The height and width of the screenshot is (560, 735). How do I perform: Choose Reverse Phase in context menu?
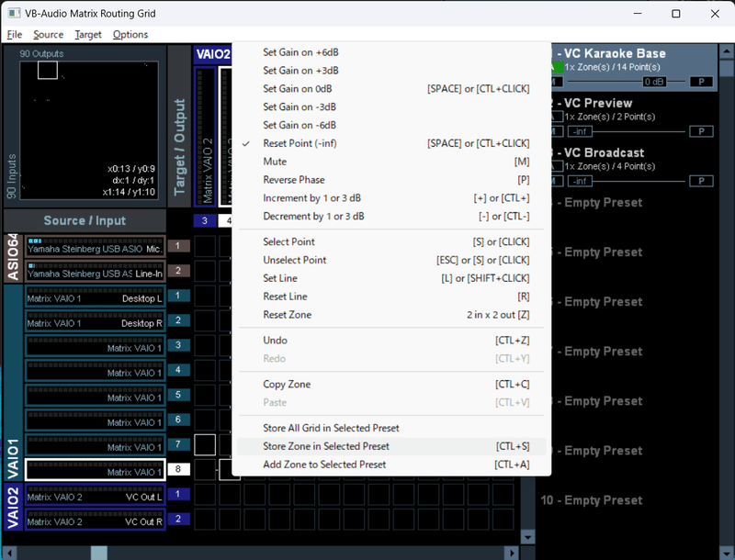pyautogui.click(x=391, y=180)
